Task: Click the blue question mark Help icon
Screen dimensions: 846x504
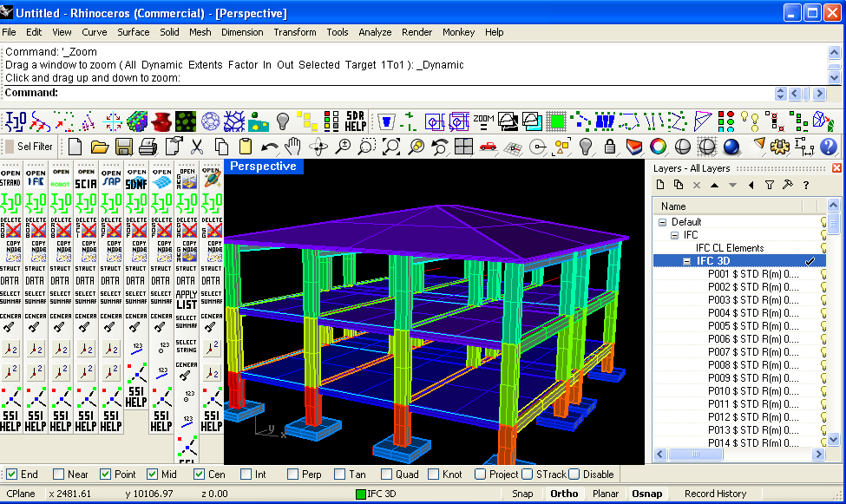Action: tap(828, 147)
